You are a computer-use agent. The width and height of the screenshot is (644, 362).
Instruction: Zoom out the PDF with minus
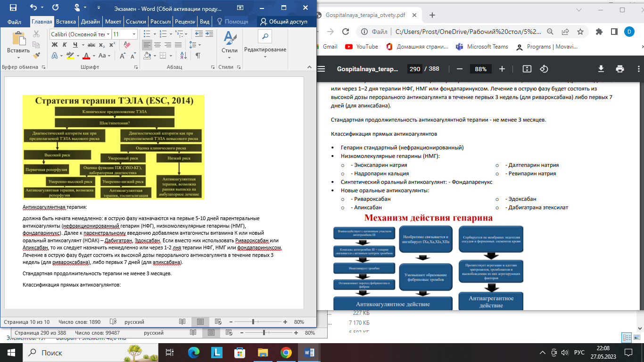click(x=460, y=69)
